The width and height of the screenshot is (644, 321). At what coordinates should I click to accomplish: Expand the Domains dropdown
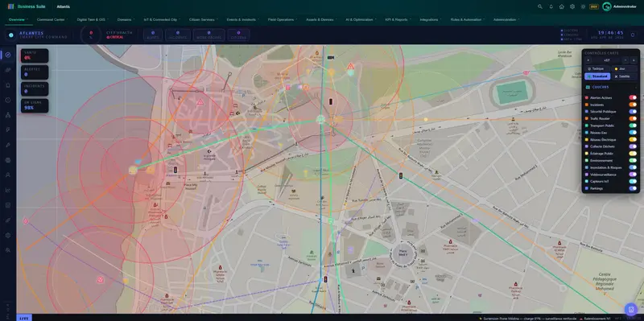click(x=126, y=19)
